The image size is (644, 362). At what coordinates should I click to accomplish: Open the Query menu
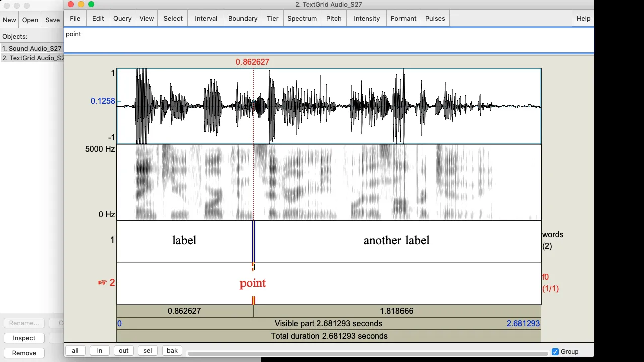pos(122,18)
